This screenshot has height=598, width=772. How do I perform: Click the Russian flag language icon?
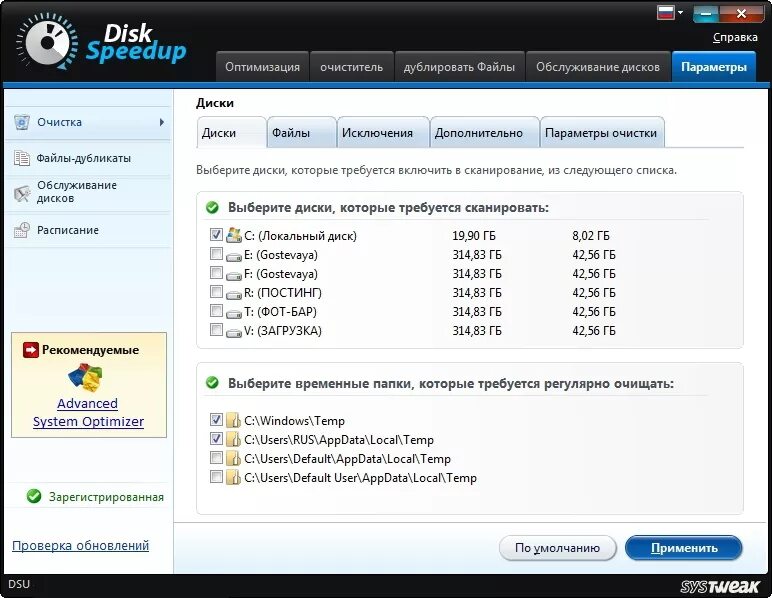666,12
